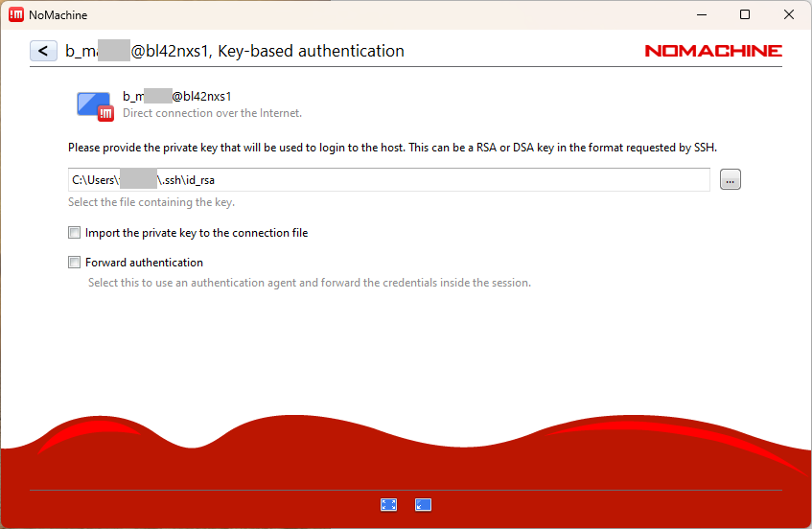The height and width of the screenshot is (529, 812).
Task: Click the NoMachine logo in header
Action: [712, 51]
